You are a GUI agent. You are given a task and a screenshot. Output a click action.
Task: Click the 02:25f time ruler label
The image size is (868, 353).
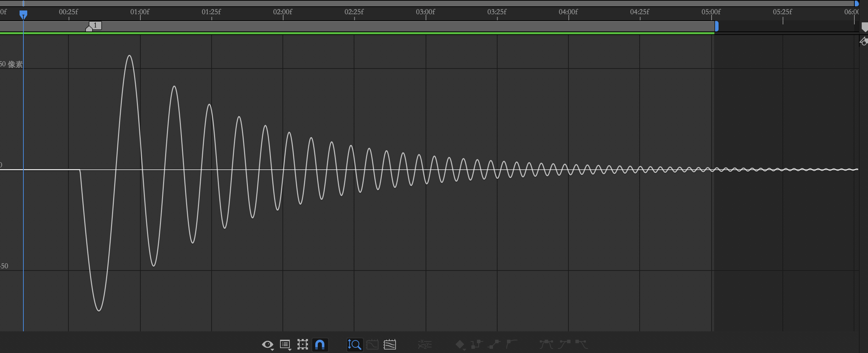(354, 12)
